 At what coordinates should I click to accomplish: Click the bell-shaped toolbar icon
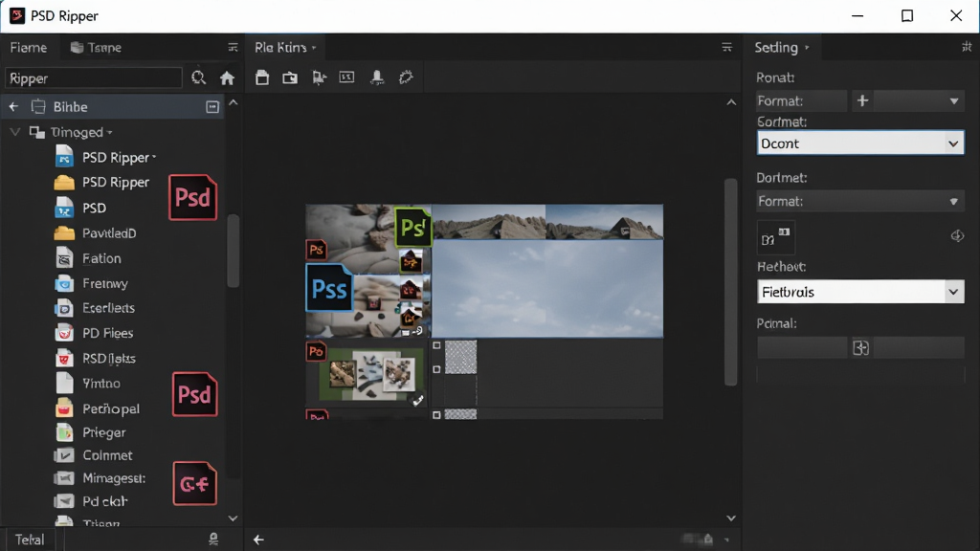(377, 77)
